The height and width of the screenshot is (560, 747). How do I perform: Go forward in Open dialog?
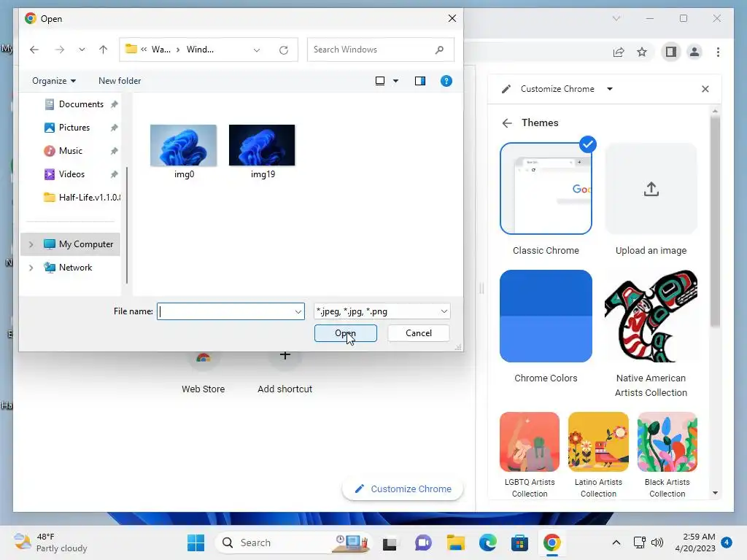(60, 50)
